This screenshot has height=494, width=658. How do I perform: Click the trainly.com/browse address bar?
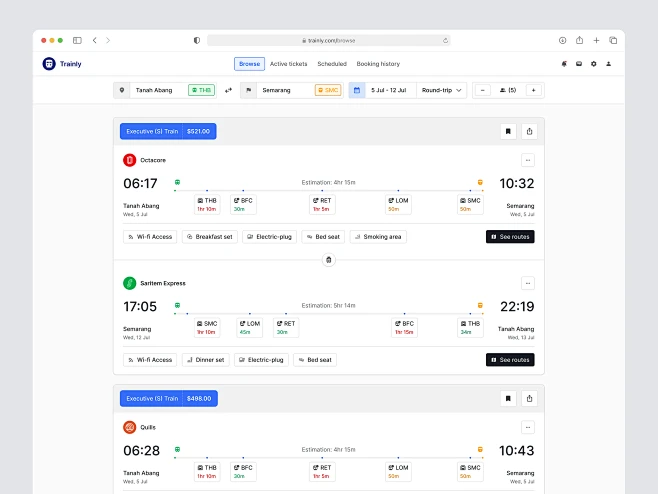pyautogui.click(x=329, y=40)
